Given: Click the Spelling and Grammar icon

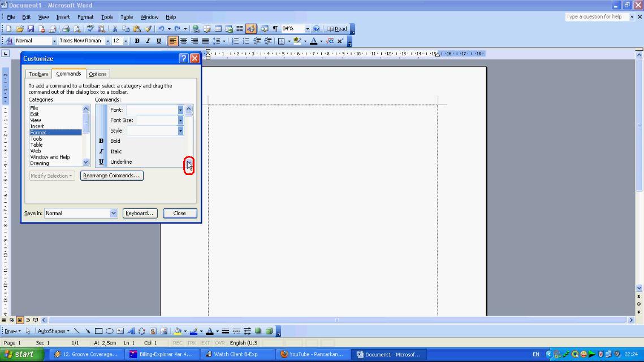Looking at the screenshot, I should 90,29.
